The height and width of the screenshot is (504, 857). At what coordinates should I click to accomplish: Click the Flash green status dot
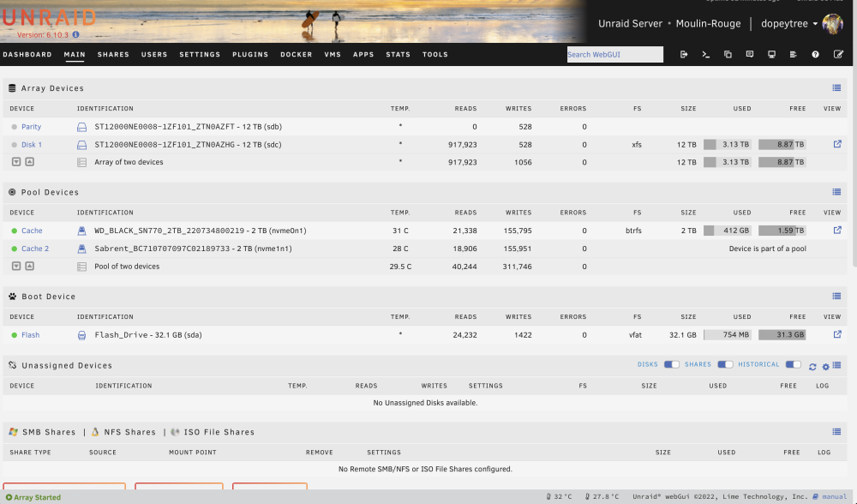(x=15, y=335)
